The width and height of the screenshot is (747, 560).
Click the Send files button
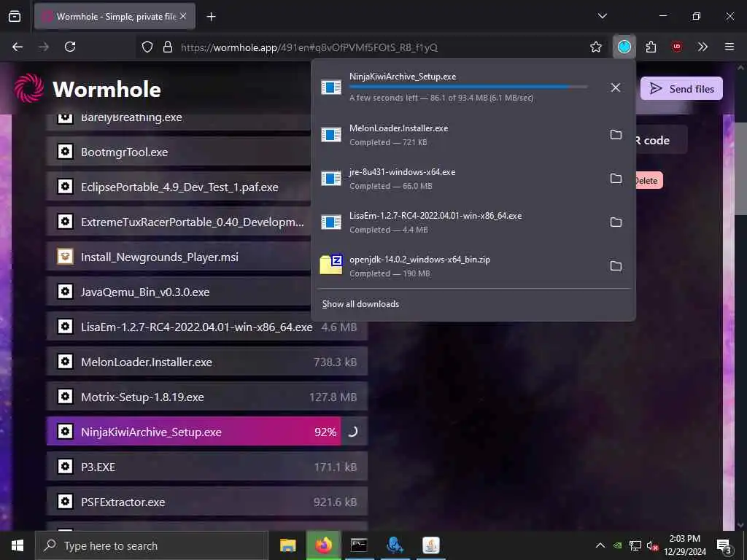681,88
